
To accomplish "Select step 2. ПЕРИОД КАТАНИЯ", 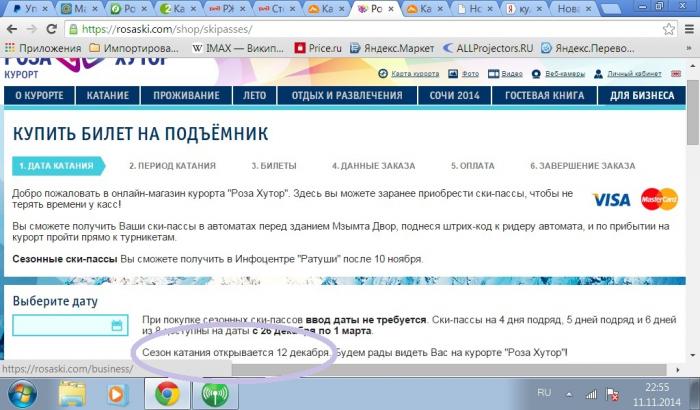I will pos(172,166).
